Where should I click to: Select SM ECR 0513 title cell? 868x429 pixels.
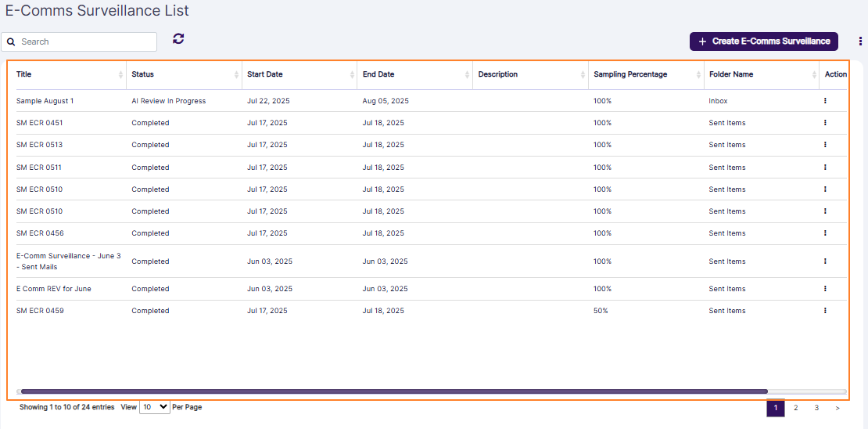[x=39, y=145]
